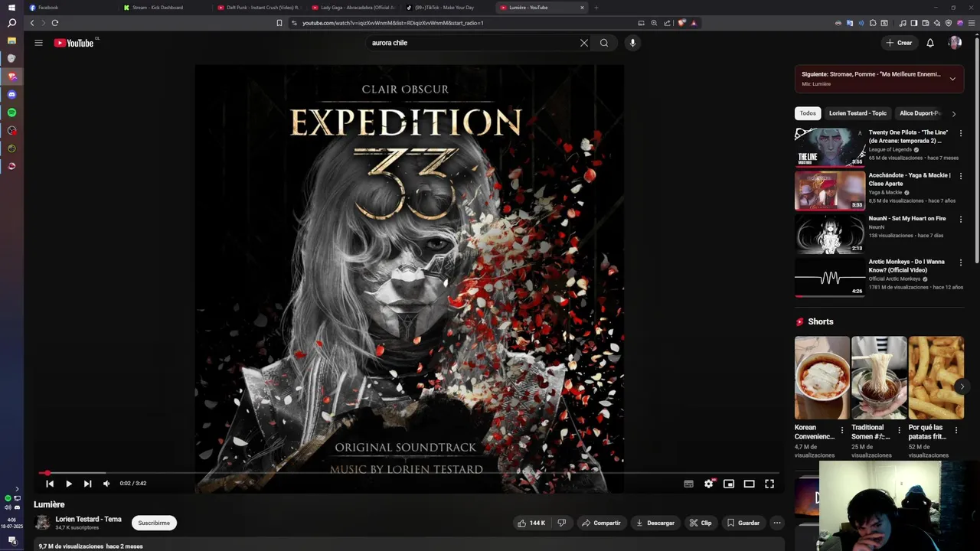Skip to the next track in player
Screen dimensions: 980x551
tap(87, 484)
